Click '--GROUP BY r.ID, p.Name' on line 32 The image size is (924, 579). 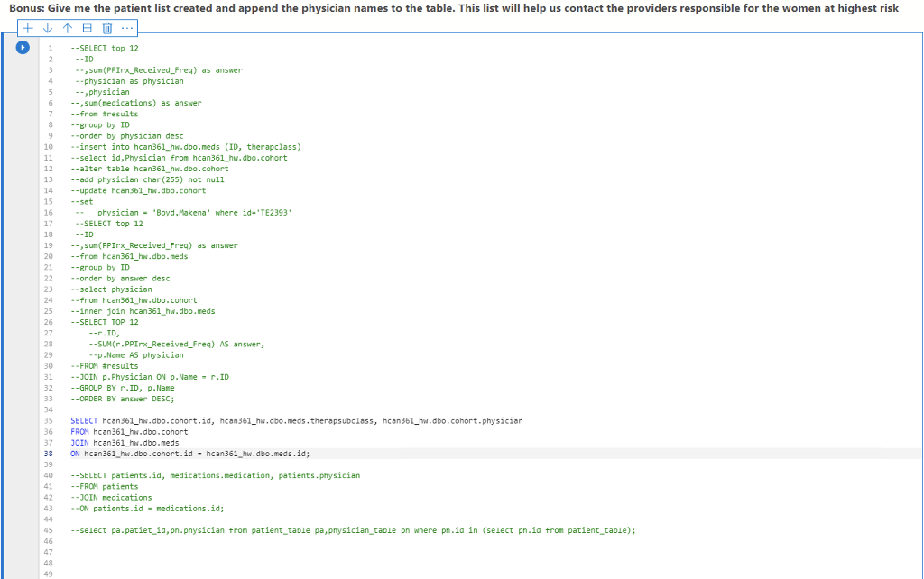pos(123,388)
